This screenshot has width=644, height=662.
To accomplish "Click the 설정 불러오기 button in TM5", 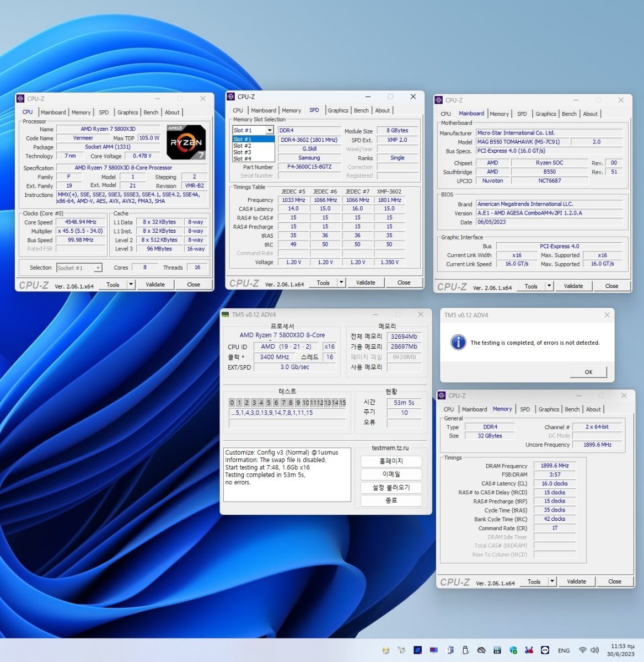I will click(x=391, y=488).
